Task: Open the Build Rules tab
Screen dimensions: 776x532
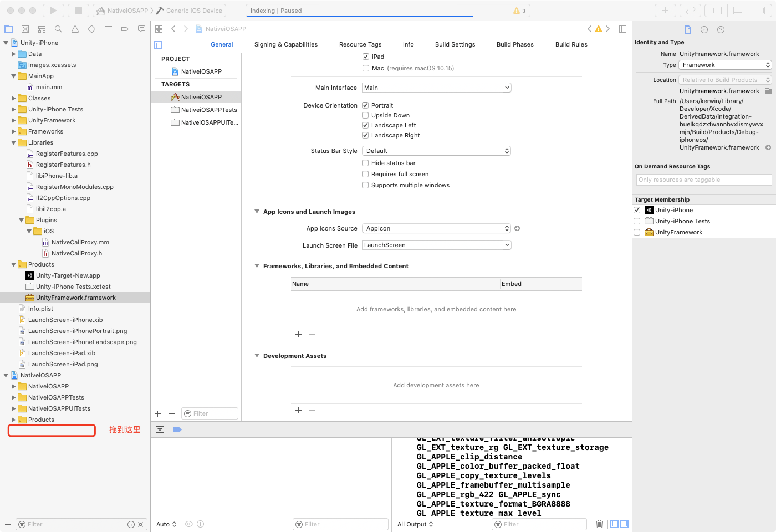Action: tap(571, 44)
